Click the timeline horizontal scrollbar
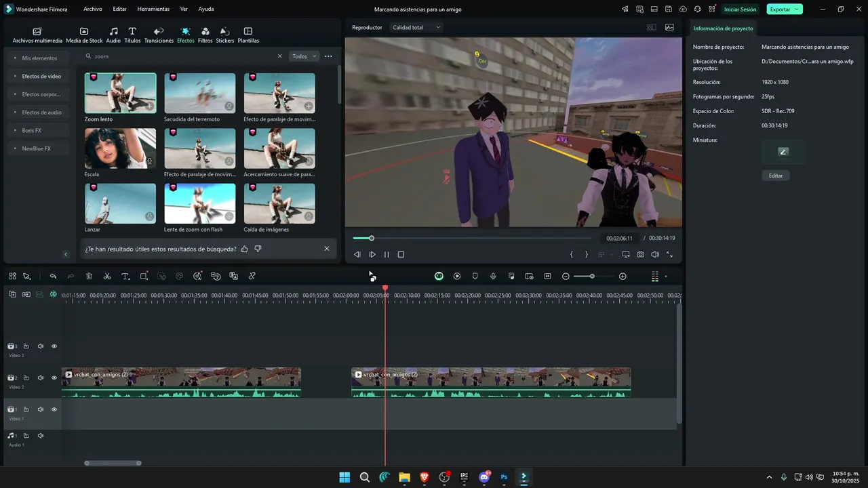Viewport: 868px width, 488px height. (x=113, y=464)
